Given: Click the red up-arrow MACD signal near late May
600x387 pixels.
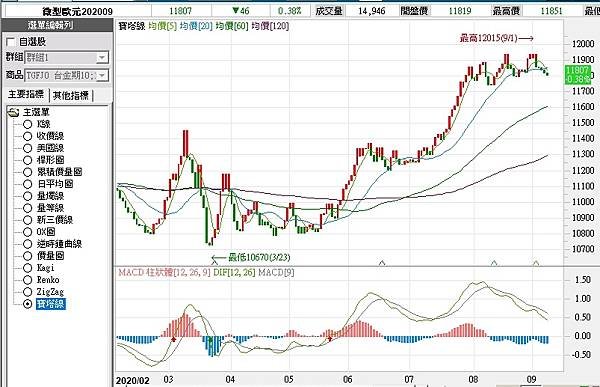Looking at the screenshot, I should [330, 338].
